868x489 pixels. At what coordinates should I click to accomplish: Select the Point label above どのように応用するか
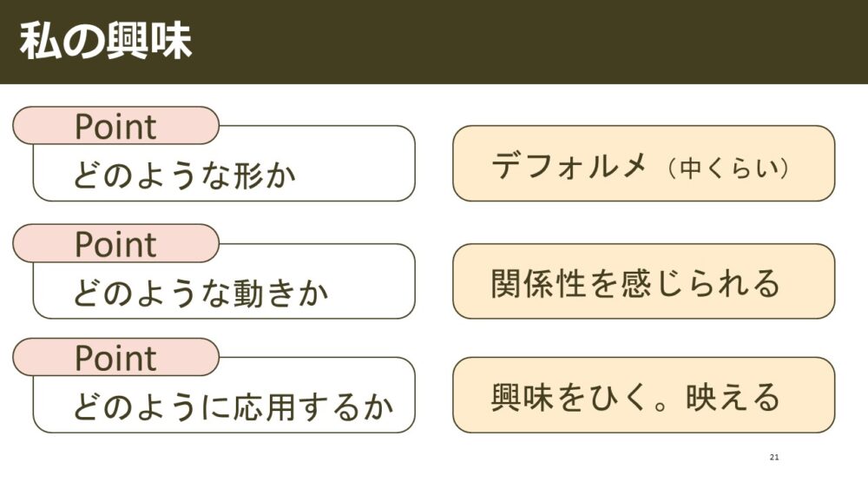click(x=115, y=357)
